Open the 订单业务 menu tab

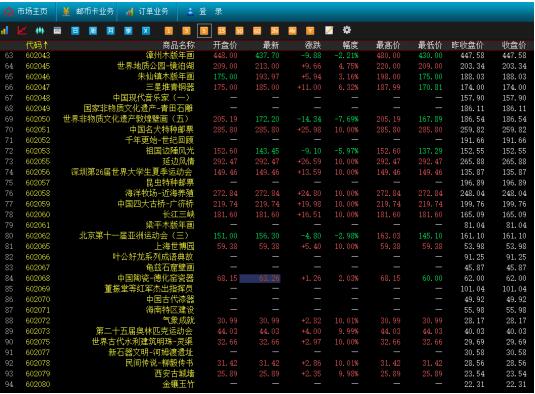click(x=147, y=12)
